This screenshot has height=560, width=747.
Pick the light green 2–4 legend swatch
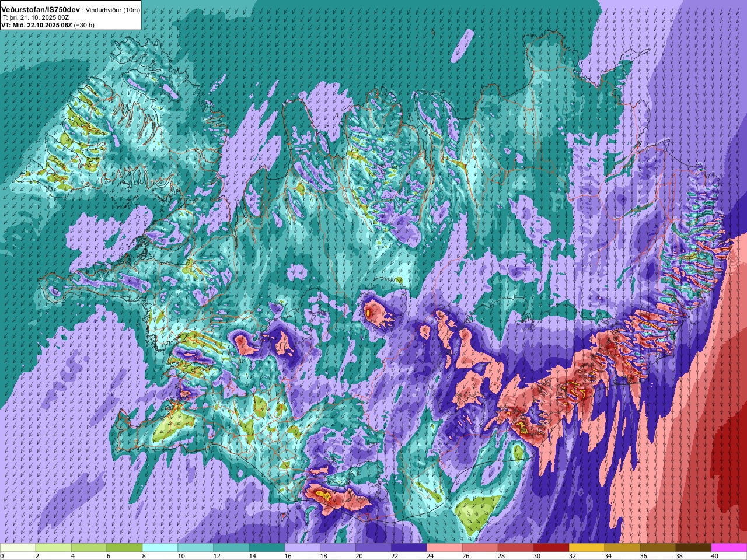[x=53, y=548]
